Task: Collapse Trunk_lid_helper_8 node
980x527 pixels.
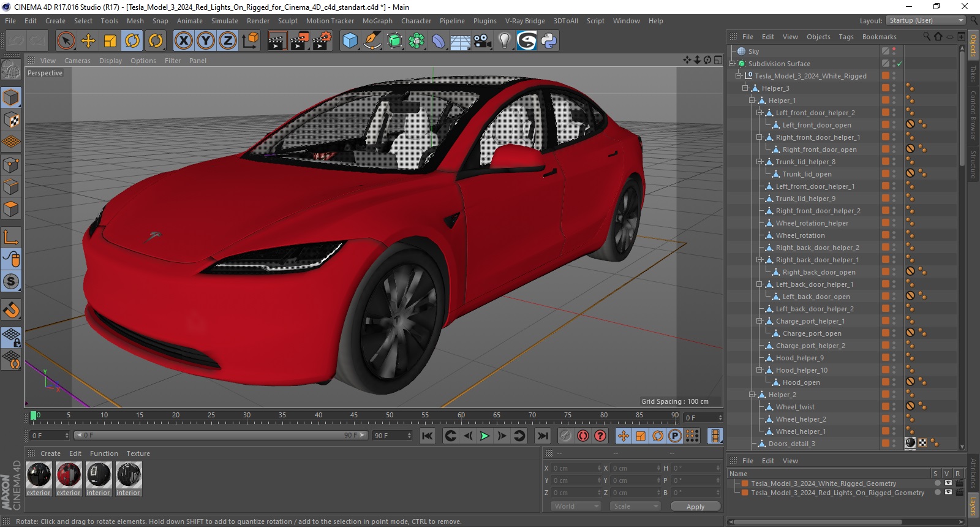Action: (x=759, y=162)
